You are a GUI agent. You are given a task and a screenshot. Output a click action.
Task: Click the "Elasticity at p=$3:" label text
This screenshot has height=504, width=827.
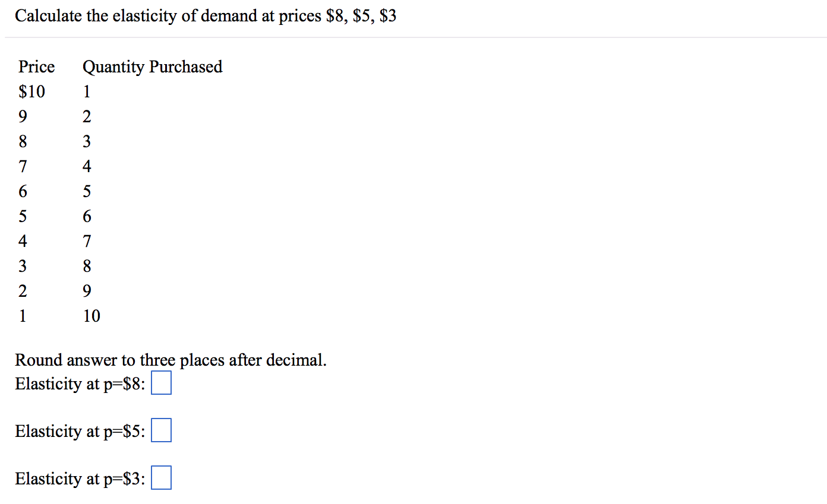tap(81, 479)
